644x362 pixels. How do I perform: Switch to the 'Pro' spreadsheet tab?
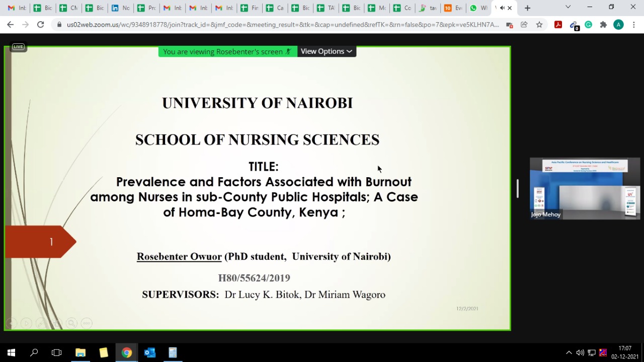[146, 8]
